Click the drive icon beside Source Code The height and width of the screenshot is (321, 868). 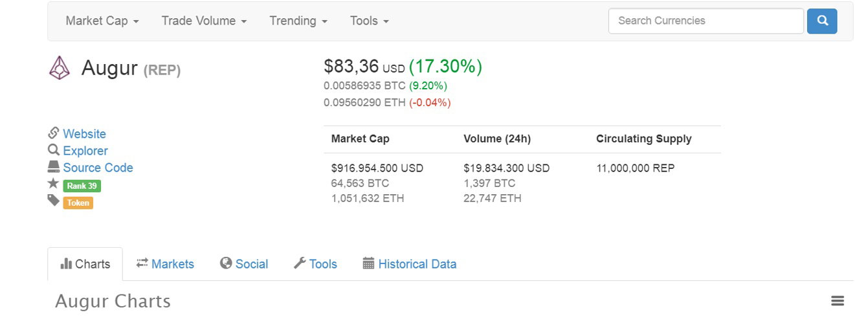[54, 166]
